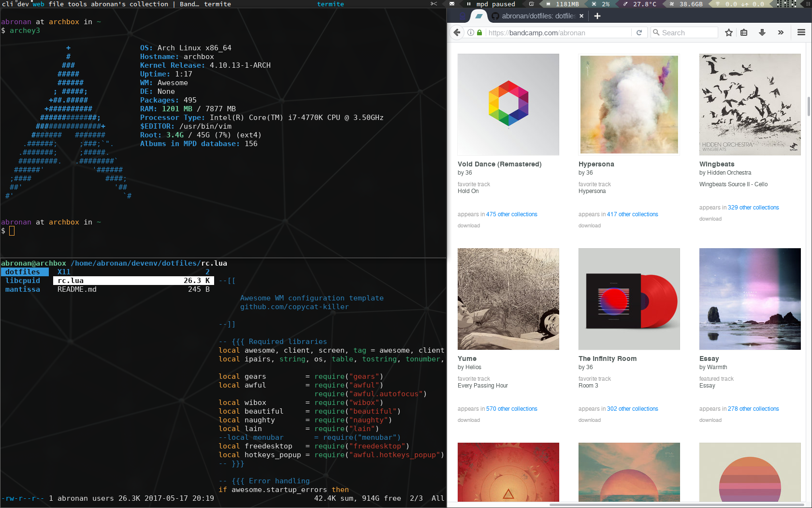Open the 475 other collections link
Screen dimensions: 812x508
pos(511,214)
